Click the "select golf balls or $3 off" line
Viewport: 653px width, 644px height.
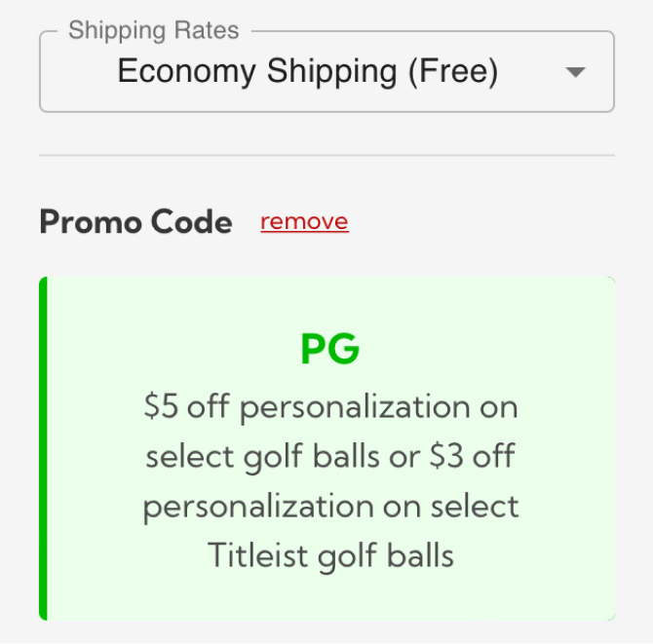coord(330,456)
